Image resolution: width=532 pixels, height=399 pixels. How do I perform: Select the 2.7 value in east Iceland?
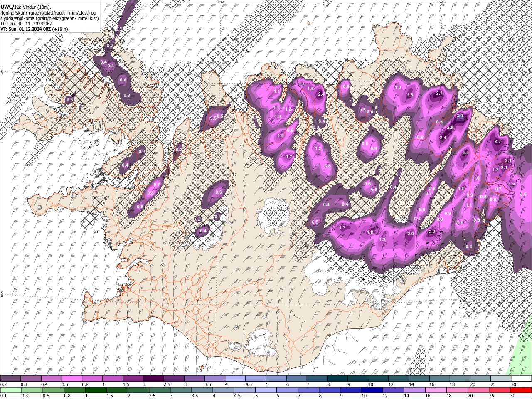click(498, 142)
